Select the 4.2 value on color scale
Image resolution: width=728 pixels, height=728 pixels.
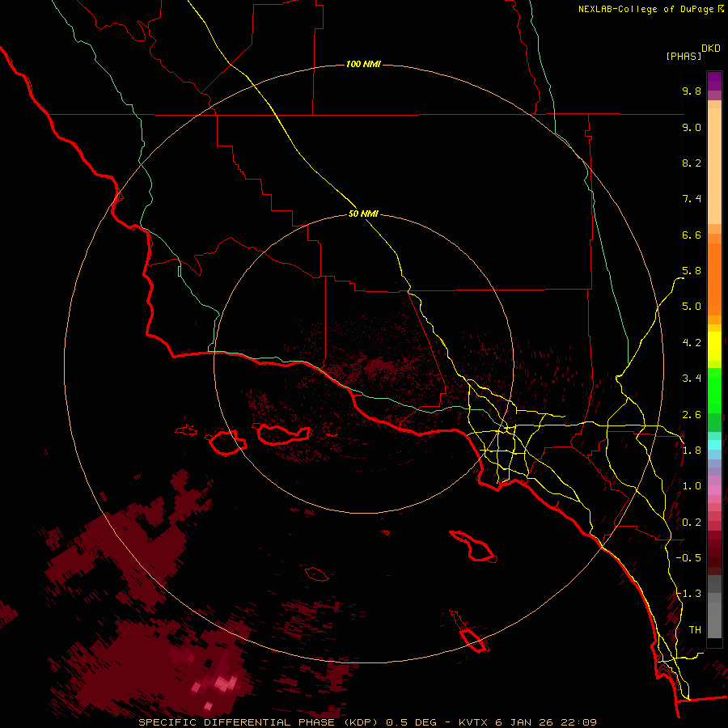pos(692,343)
